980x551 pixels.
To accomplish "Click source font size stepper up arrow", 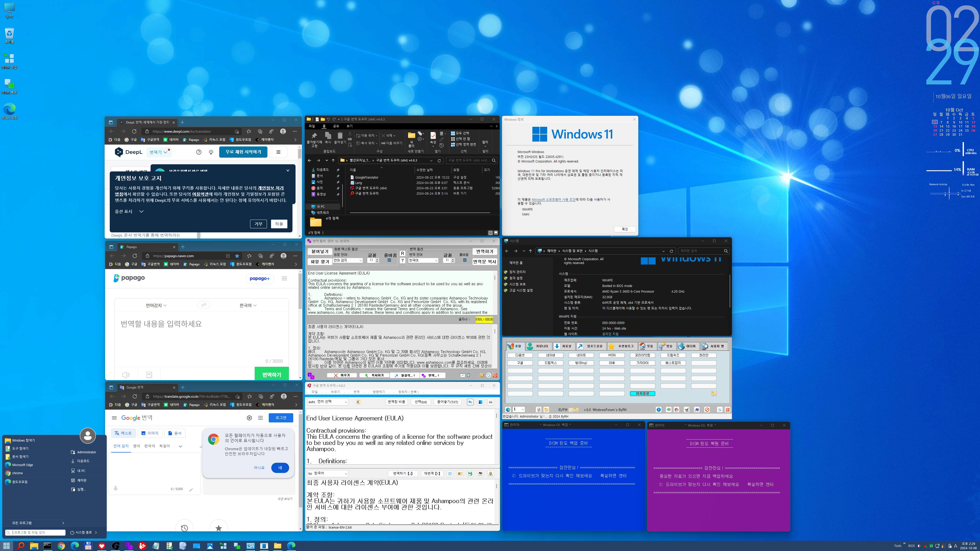I will 377,259.
